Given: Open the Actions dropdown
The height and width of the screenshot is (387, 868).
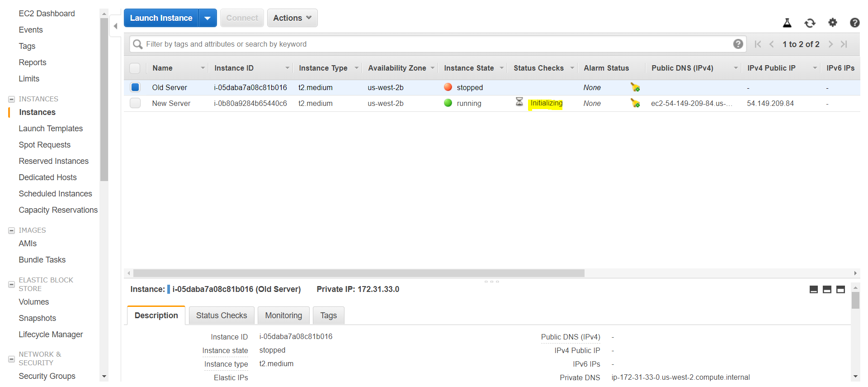Looking at the screenshot, I should coord(292,18).
